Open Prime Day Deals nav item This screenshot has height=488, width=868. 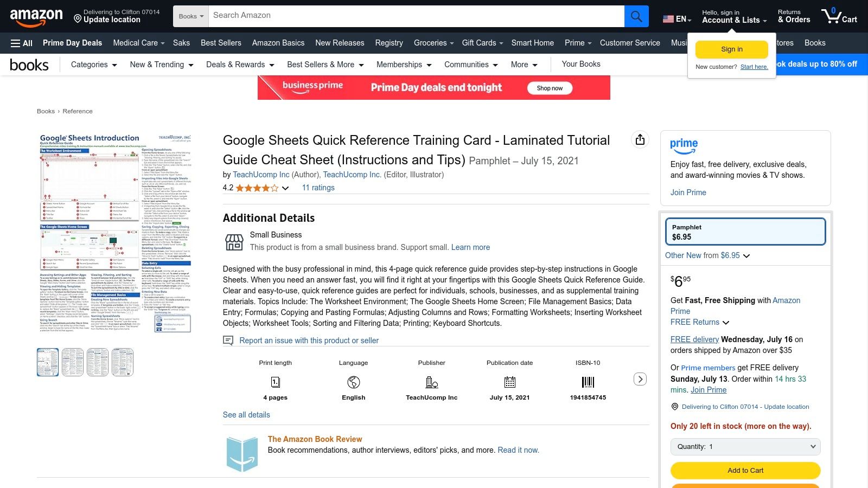click(x=72, y=43)
